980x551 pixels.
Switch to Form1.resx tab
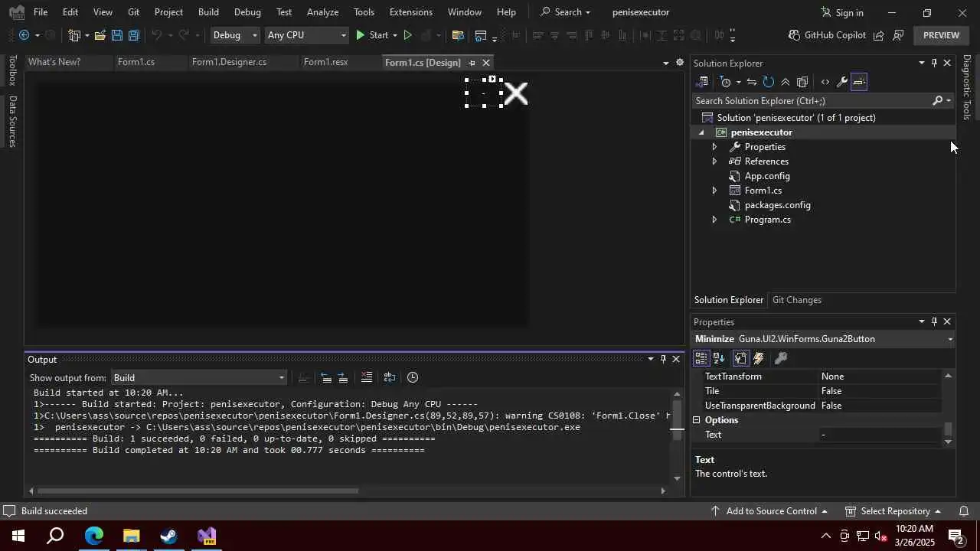[325, 62]
